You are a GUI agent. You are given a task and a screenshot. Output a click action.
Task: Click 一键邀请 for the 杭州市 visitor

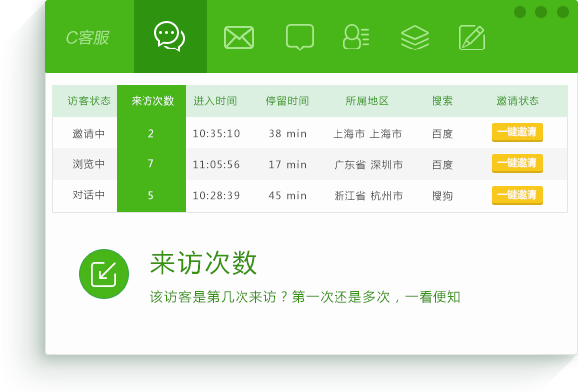(518, 195)
